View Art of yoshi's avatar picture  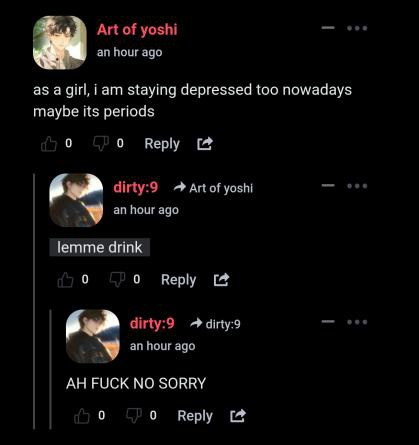(x=60, y=43)
